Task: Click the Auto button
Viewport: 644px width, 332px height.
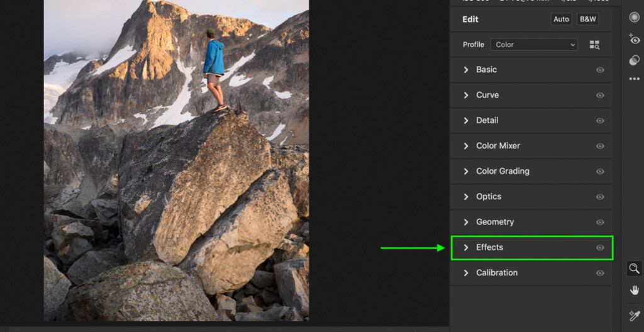Action: pyautogui.click(x=561, y=19)
